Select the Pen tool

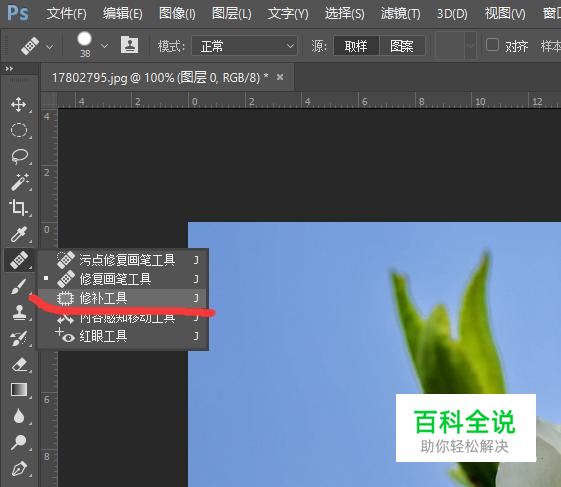pos(19,468)
